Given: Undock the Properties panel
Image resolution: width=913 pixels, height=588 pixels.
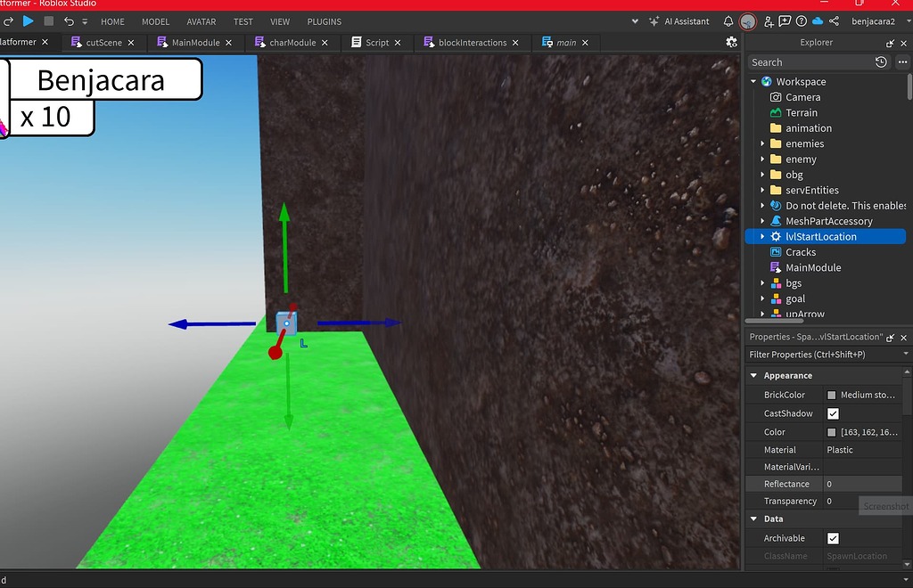Looking at the screenshot, I should pyautogui.click(x=890, y=338).
